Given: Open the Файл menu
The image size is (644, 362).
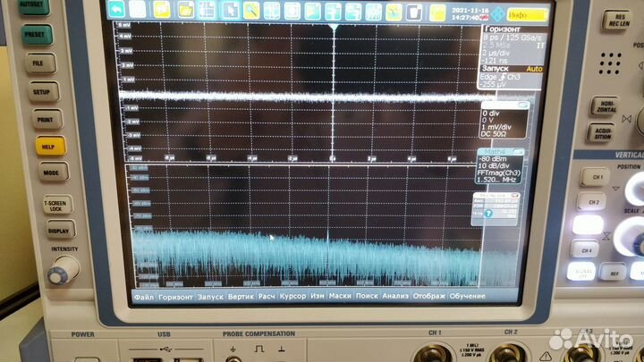Looking at the screenshot, I should coord(144,297).
